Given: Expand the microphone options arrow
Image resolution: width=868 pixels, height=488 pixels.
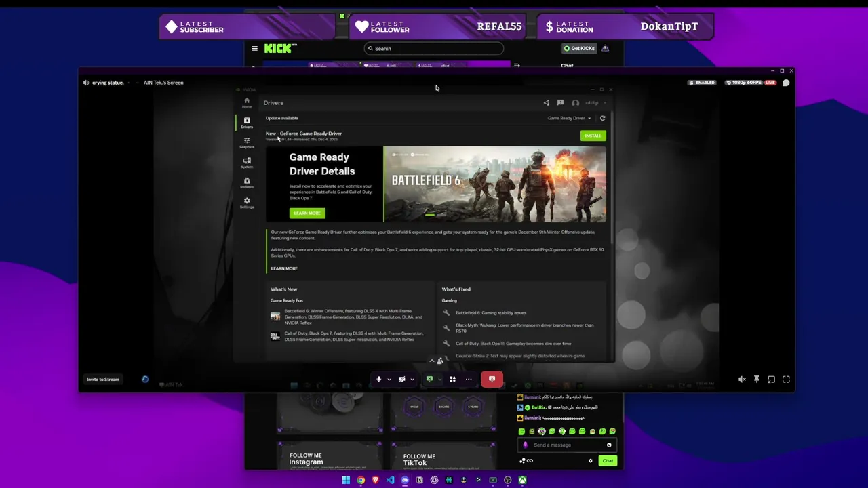Looking at the screenshot, I should [389, 380].
